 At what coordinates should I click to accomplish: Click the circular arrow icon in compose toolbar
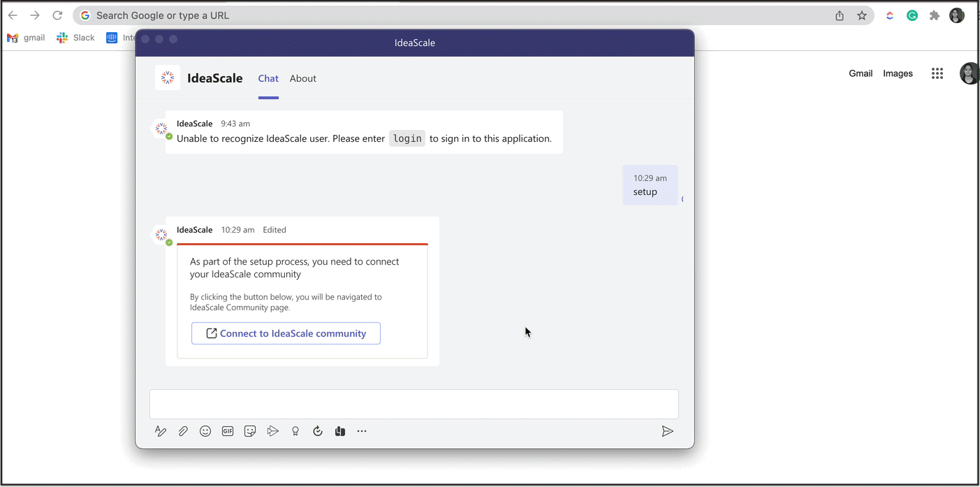pyautogui.click(x=318, y=431)
